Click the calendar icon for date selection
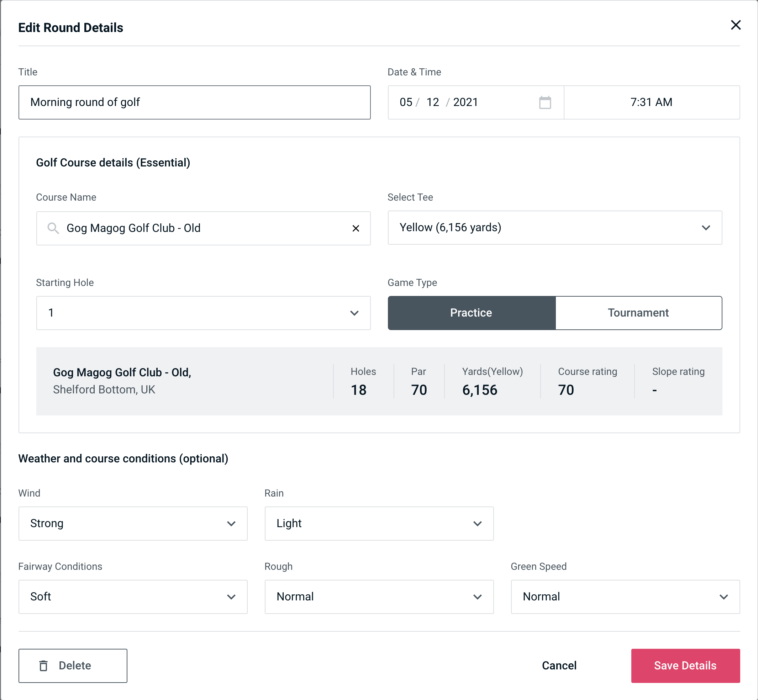This screenshot has width=758, height=700. pos(544,102)
